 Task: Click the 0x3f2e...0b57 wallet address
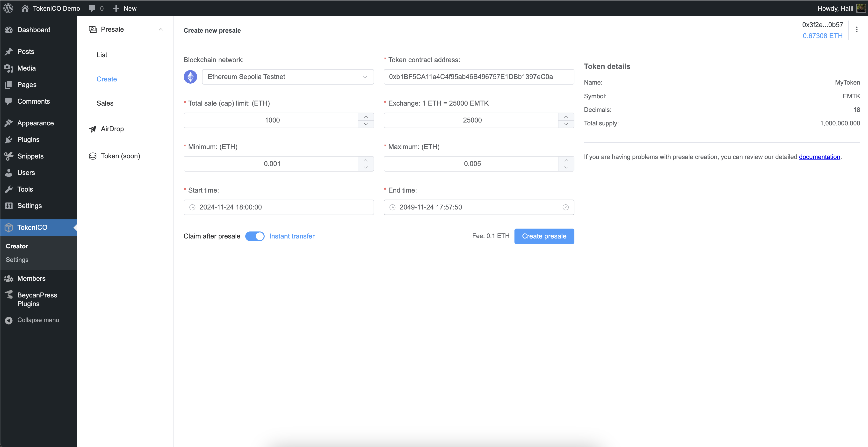pos(823,25)
